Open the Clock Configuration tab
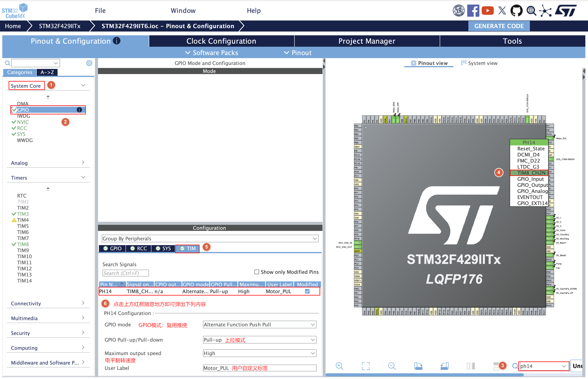The height and width of the screenshot is (379, 588). [221, 41]
